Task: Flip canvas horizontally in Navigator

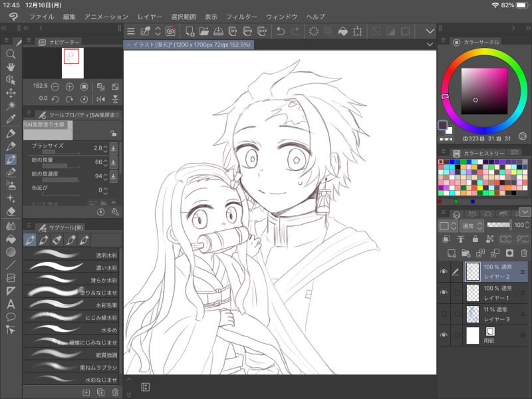Action: coord(101,99)
